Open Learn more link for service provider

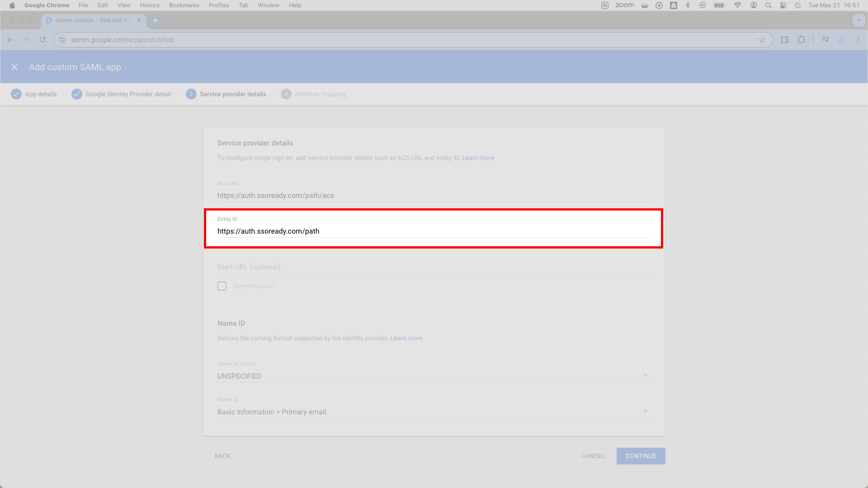478,158
